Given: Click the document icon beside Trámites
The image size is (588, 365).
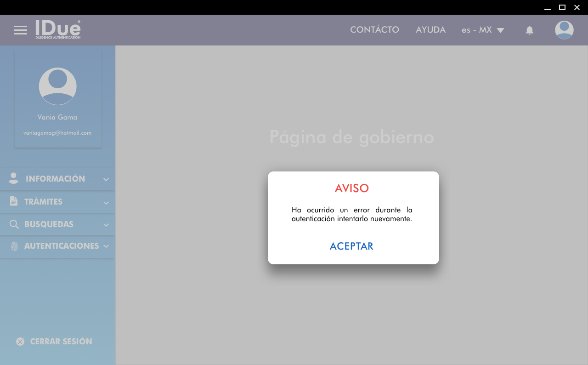Looking at the screenshot, I should point(14,201).
